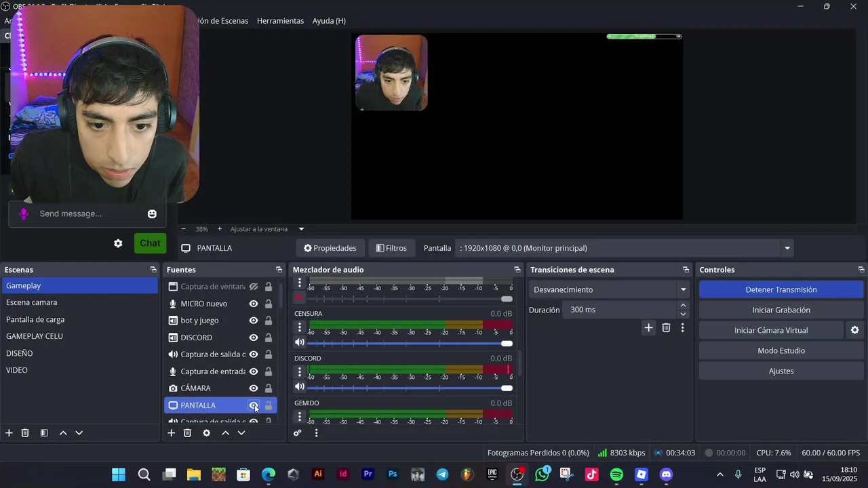Move source up arrow in Fuentes toolbar
The image size is (868, 488).
point(225,433)
